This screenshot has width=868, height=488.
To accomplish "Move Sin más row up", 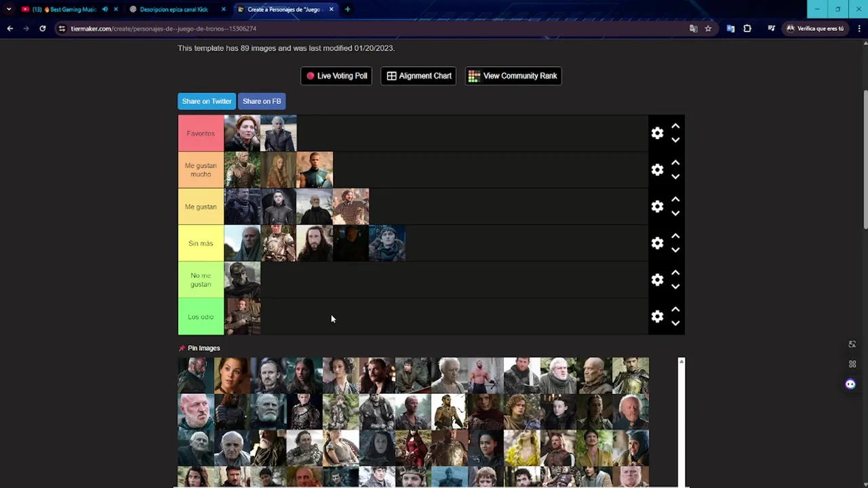I will (x=675, y=236).
